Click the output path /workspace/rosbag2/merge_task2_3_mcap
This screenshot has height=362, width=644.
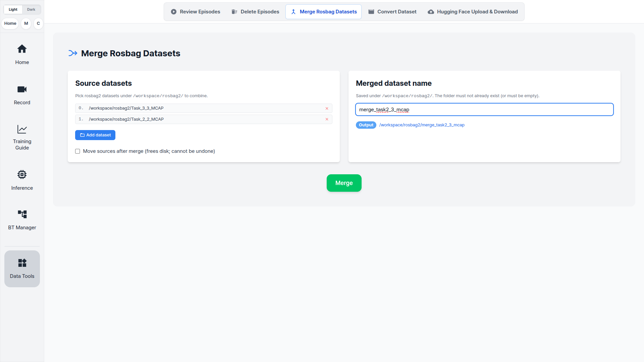(x=422, y=125)
